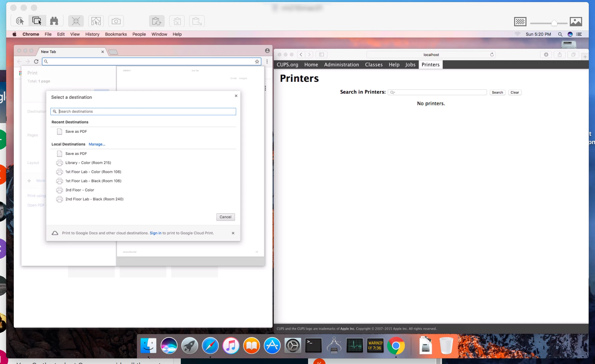Open Terminal from the dock
Screen dimensions: 595x364
313,345
